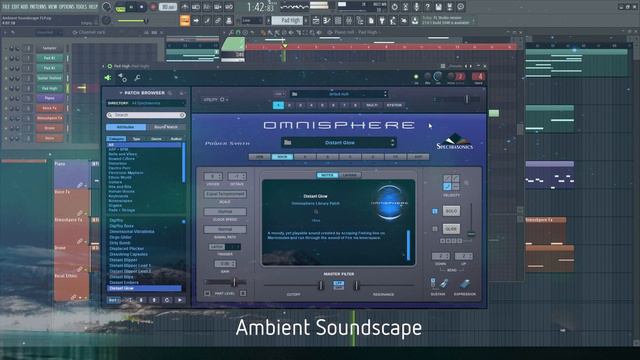
Task: Click the expression pedal icon in Omnisphere
Action: 464,284
